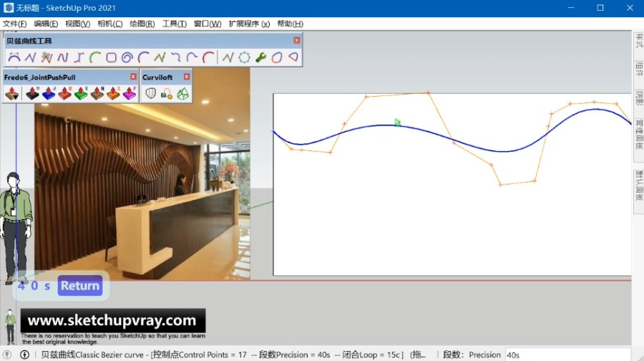Click the 段数: Precision label

click(x=472, y=355)
